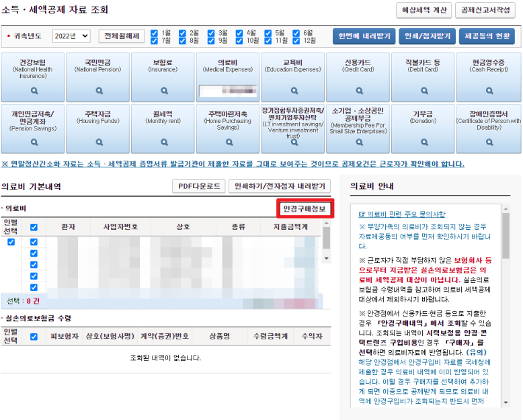Select the 건강보험 category tile
The image size is (523, 420).
tap(33, 77)
